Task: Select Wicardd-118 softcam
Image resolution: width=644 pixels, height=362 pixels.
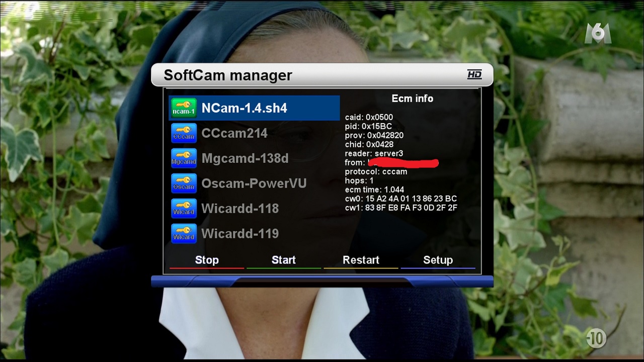Action: (254, 209)
